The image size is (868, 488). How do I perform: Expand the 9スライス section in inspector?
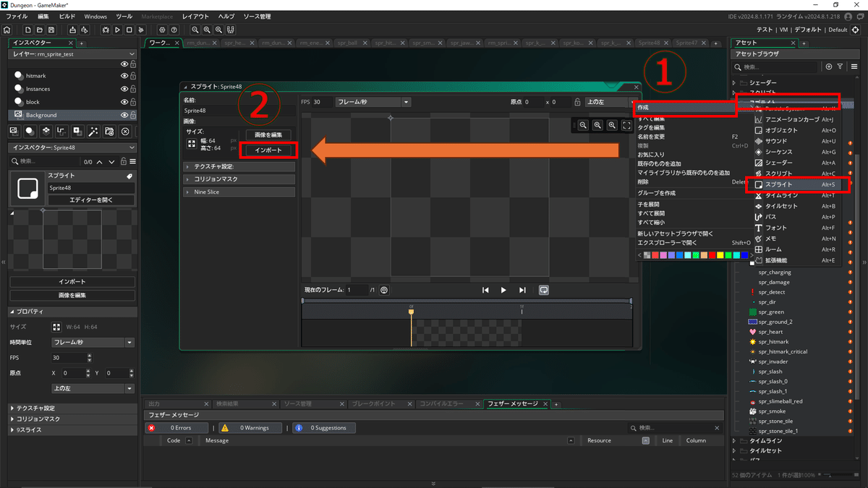pos(12,429)
